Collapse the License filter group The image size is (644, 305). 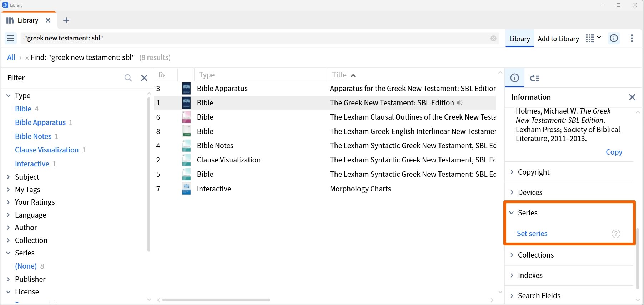tap(8, 292)
